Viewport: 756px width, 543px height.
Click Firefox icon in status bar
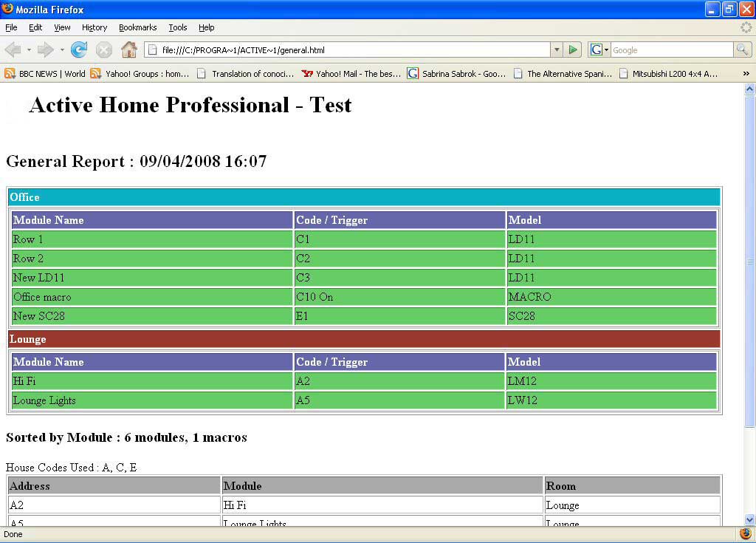point(745,534)
